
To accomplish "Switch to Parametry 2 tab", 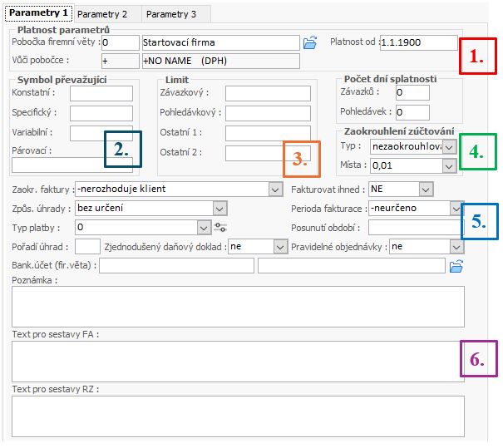I will [104, 14].
